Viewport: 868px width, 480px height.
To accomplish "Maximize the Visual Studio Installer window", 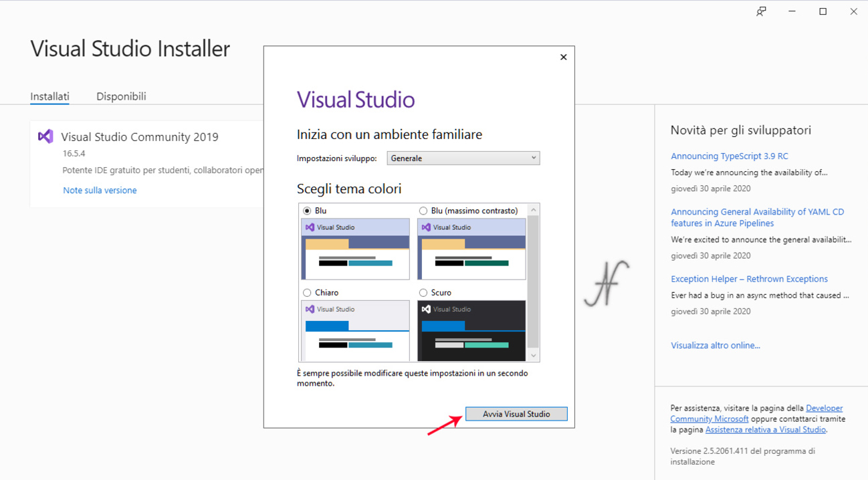I will 823,11.
